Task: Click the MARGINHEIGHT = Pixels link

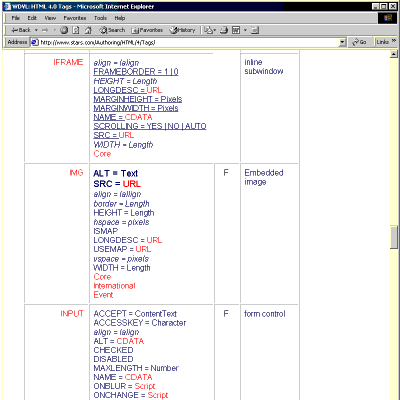Action: (x=138, y=99)
